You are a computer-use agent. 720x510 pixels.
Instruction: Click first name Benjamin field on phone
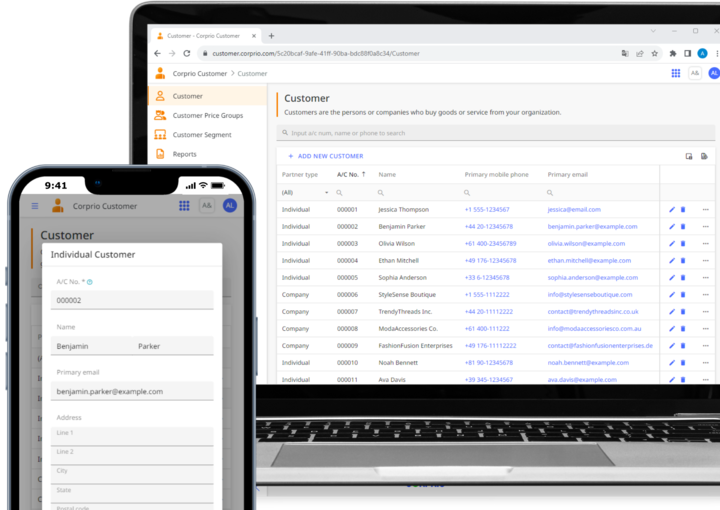coord(91,346)
